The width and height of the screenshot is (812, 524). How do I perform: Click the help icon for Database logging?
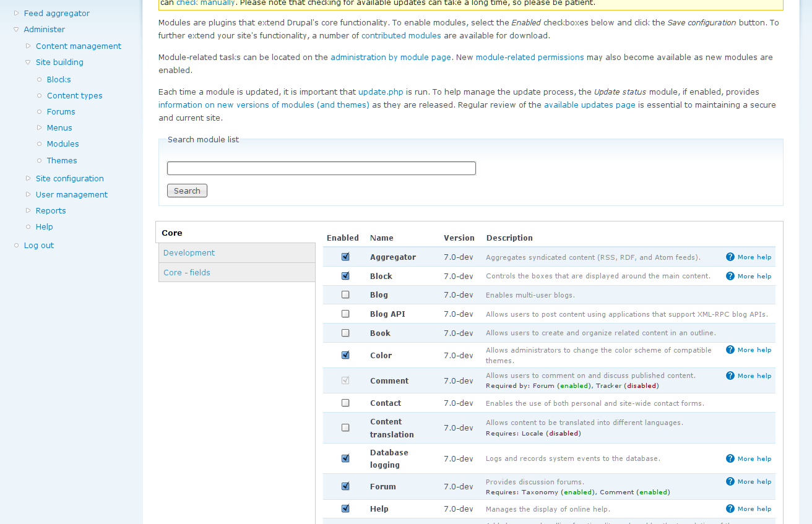(x=730, y=458)
